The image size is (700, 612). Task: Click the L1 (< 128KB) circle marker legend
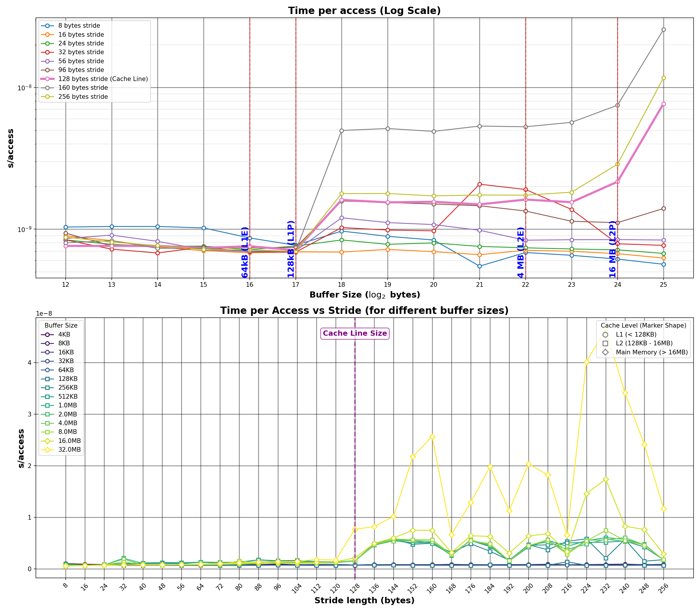(x=605, y=335)
